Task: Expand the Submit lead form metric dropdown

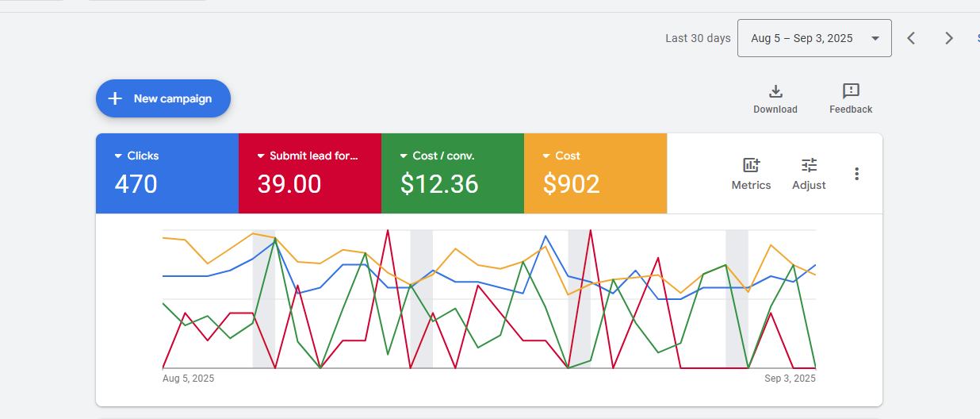Action: [261, 156]
